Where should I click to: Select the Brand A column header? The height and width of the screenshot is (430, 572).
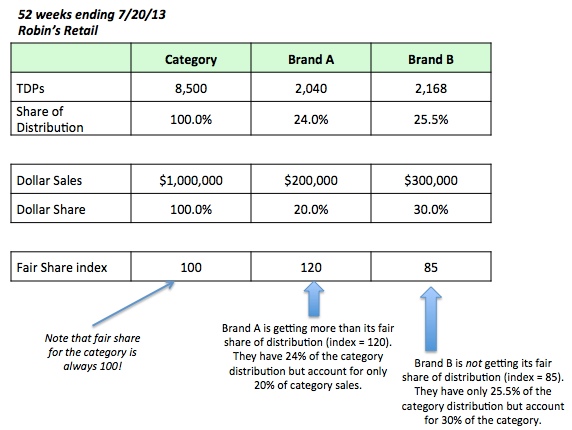pyautogui.click(x=311, y=58)
